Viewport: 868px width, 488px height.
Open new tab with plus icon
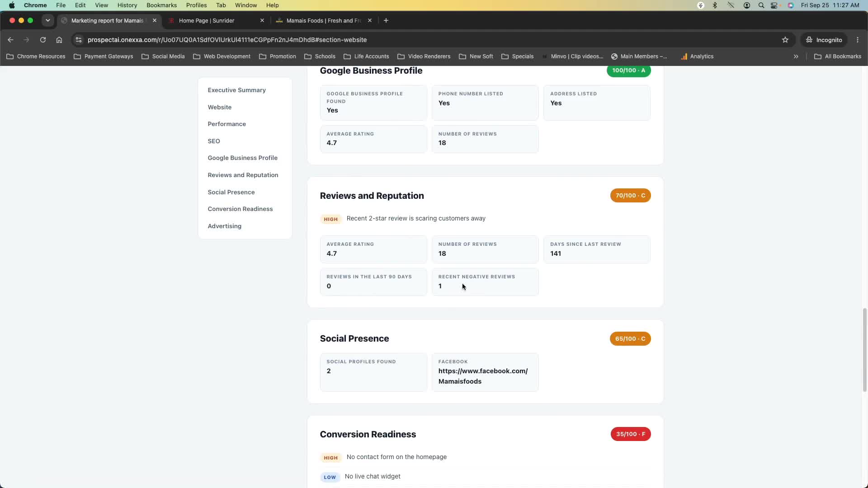tap(386, 20)
